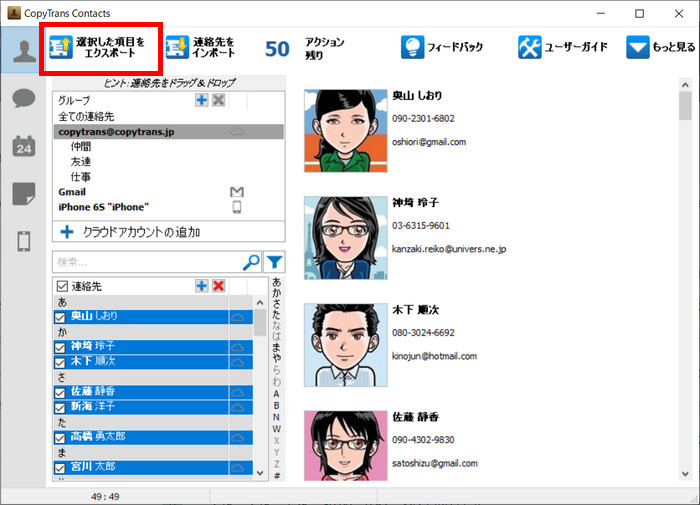Viewport: 700px width, 505px height.
Task: Uncheck 宮川 太郎 checkbox
Action: [60, 468]
